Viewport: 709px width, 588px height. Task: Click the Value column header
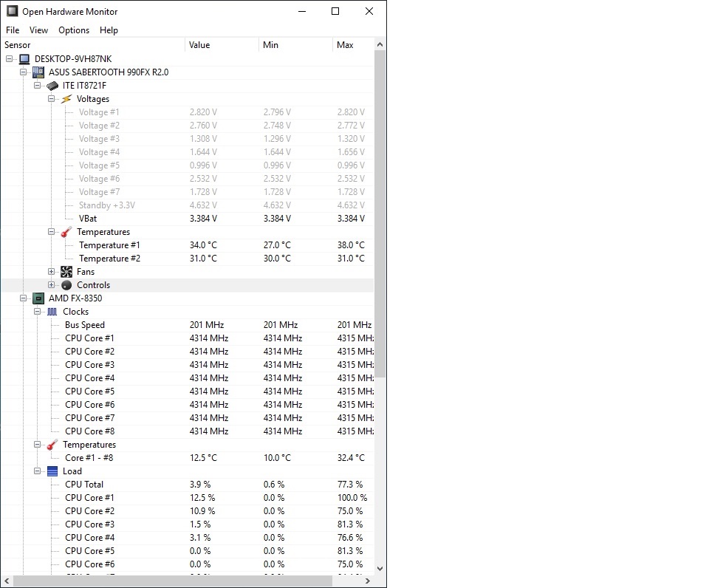pos(222,45)
